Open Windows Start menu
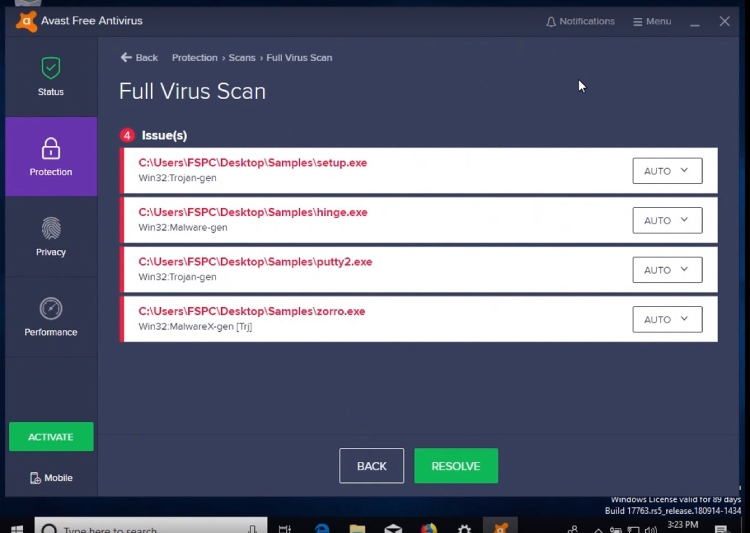The image size is (750, 533). (17, 528)
